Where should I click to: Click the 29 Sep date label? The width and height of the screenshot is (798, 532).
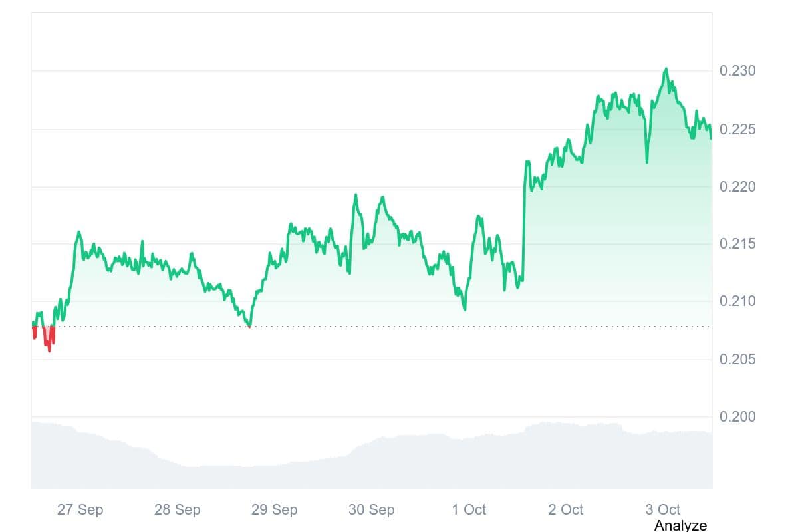click(274, 510)
